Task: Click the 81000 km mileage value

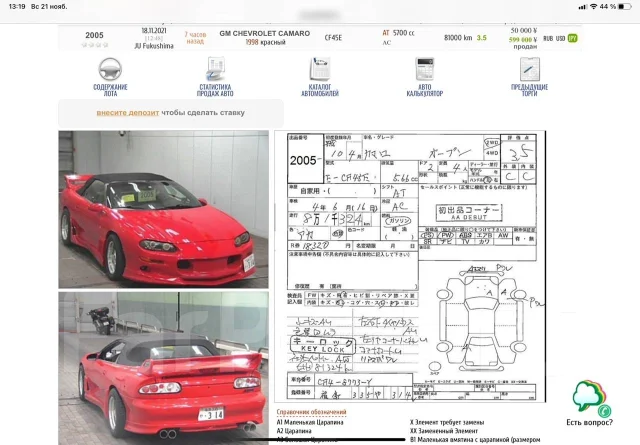Action: pos(458,38)
